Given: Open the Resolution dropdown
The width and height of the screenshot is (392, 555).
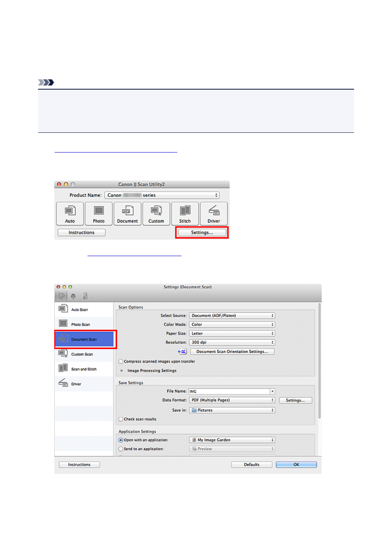Looking at the screenshot, I should pyautogui.click(x=232, y=342).
